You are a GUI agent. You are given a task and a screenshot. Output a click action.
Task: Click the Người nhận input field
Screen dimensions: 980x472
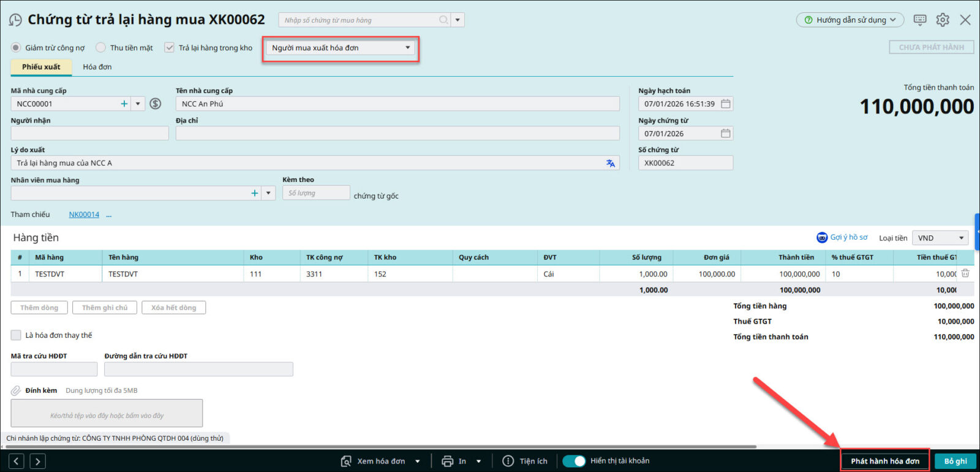click(x=89, y=133)
